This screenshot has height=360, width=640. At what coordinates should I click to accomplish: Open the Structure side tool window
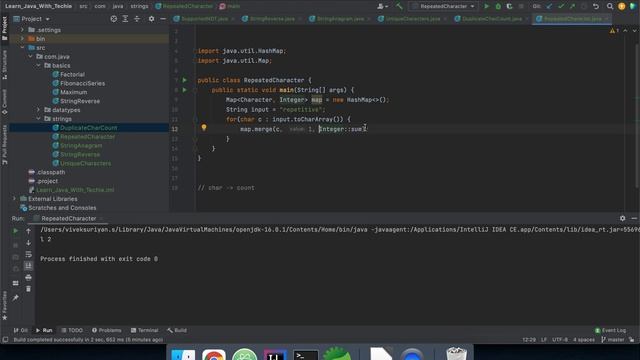click(4, 64)
